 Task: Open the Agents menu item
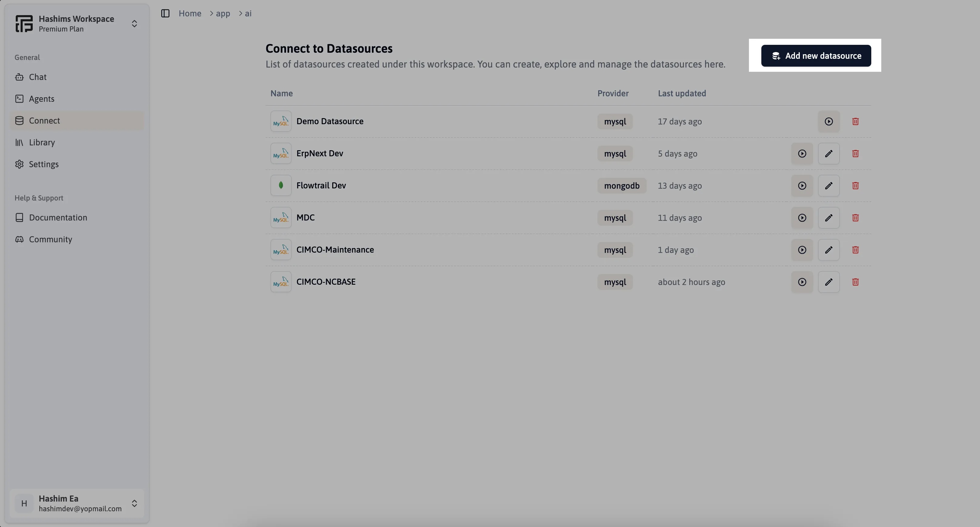(x=41, y=99)
